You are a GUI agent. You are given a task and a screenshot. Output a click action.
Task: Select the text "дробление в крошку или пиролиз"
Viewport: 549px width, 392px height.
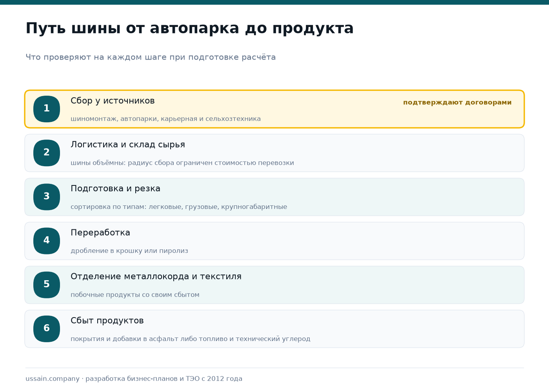(129, 251)
